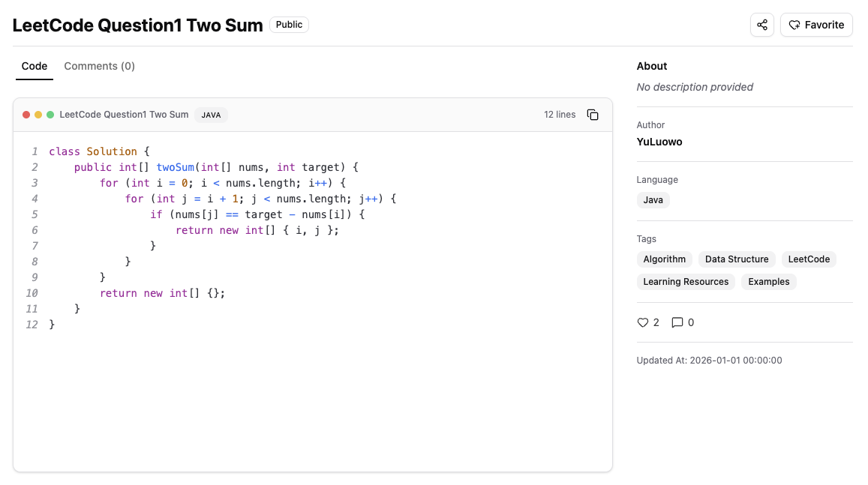Click the twoSum method signature line
This screenshot has width=868, height=485.
tap(216, 167)
